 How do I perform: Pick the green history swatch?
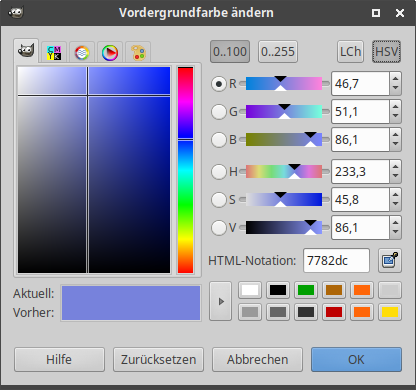click(306, 290)
